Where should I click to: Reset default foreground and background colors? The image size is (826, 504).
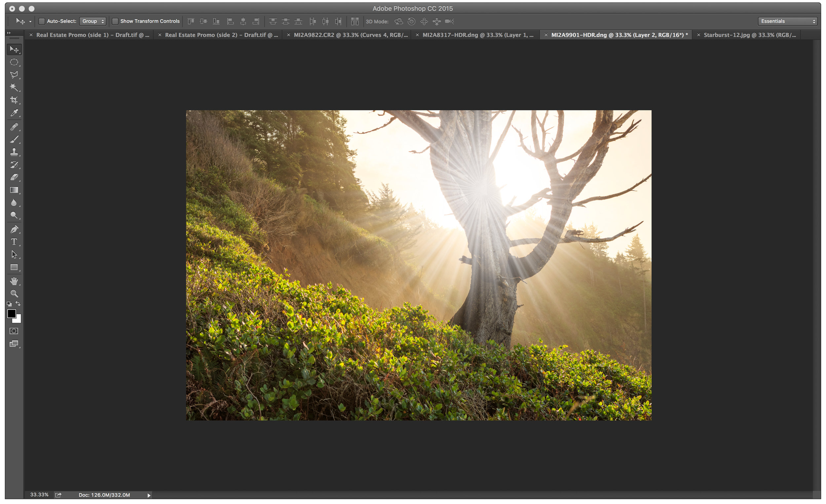pyautogui.click(x=9, y=304)
